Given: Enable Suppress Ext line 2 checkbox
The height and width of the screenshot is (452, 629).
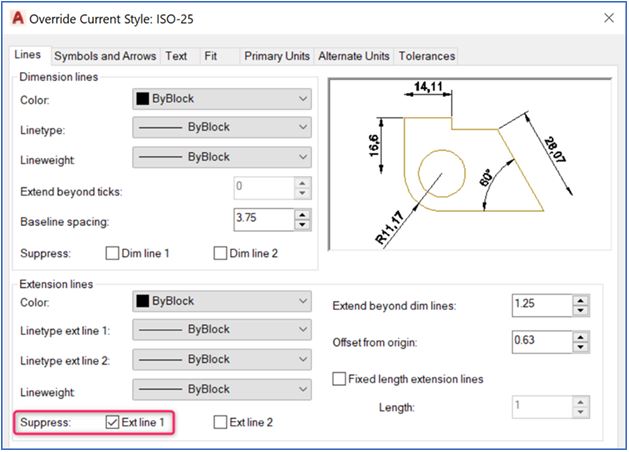Looking at the screenshot, I should [x=220, y=422].
